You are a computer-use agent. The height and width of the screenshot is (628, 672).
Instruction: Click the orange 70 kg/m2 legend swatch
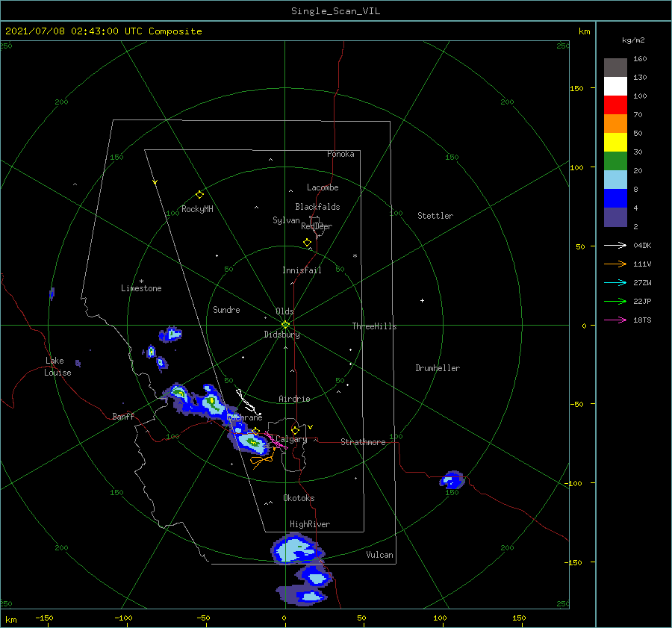coord(615,123)
